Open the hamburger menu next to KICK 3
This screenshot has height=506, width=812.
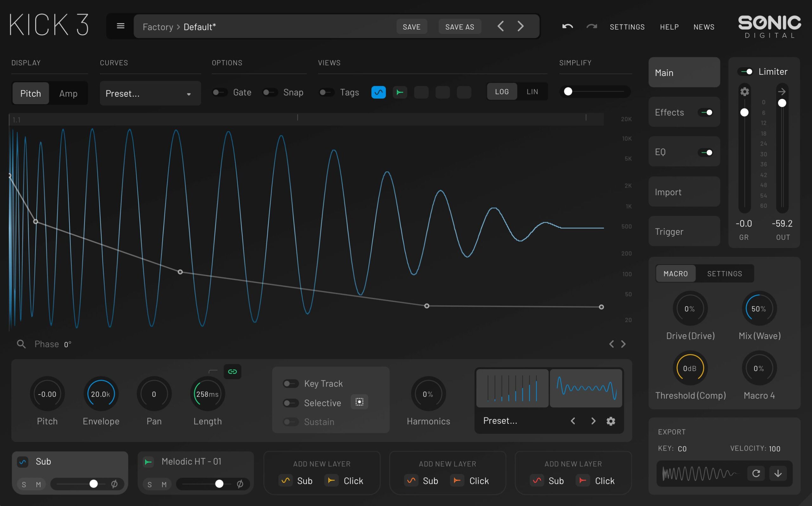(x=120, y=26)
